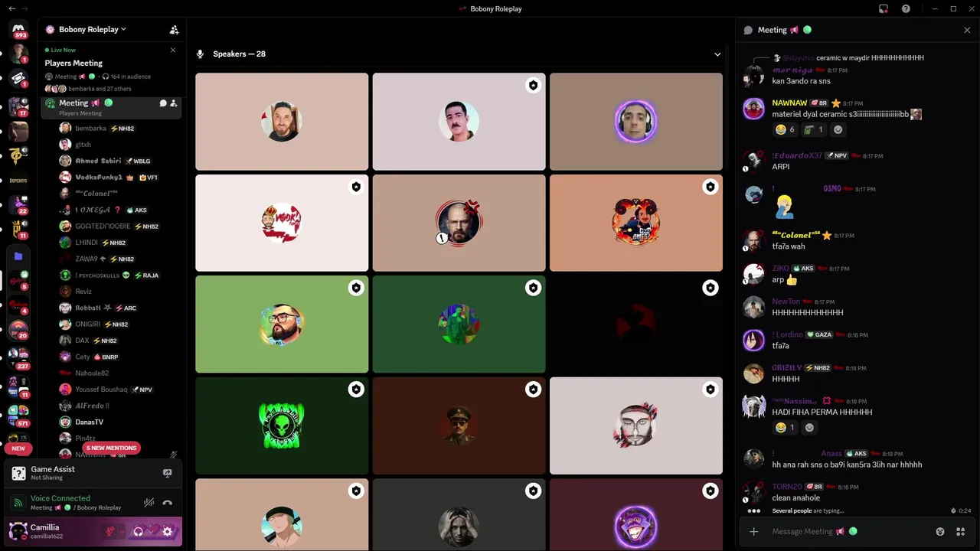Click the replied-to message preview 'ceramic w maydir'
This screenshot has height=551, width=980.
pos(870,57)
